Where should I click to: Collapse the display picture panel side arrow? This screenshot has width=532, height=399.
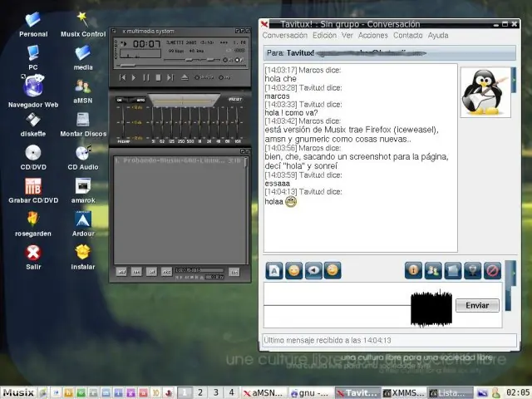click(x=514, y=80)
